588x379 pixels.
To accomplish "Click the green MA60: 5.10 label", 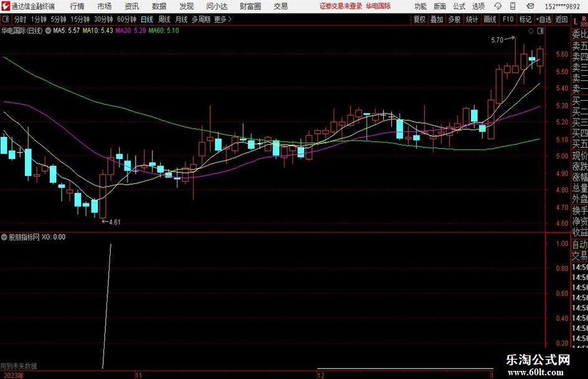I will tap(164, 30).
